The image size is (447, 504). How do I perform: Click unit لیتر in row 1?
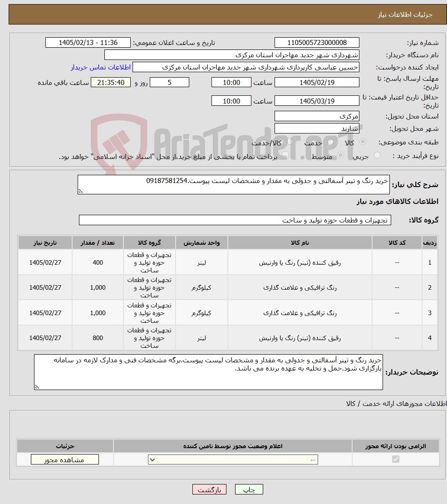pos(201,262)
